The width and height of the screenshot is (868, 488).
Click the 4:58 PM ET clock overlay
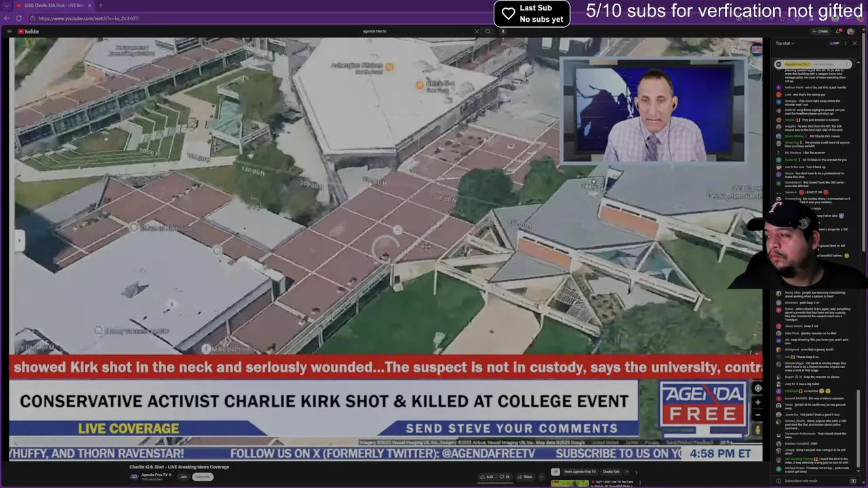tap(720, 453)
